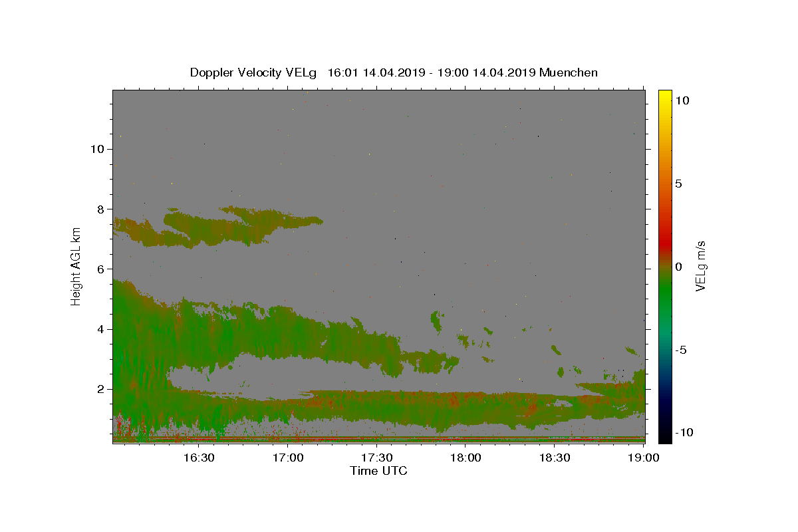The width and height of the screenshot is (798, 532).
Task: Click the 19:00 time tick label
Action: 644,458
